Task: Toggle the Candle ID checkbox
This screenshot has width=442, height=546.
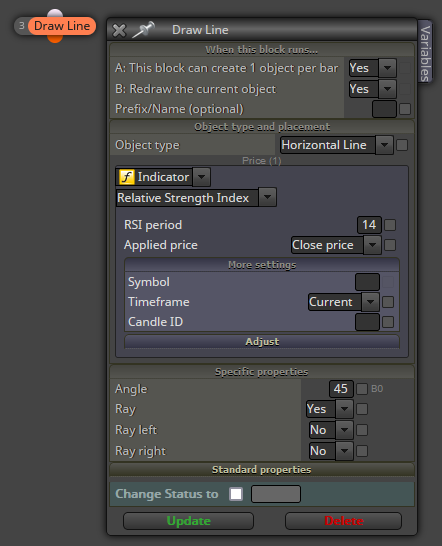Action: point(388,322)
